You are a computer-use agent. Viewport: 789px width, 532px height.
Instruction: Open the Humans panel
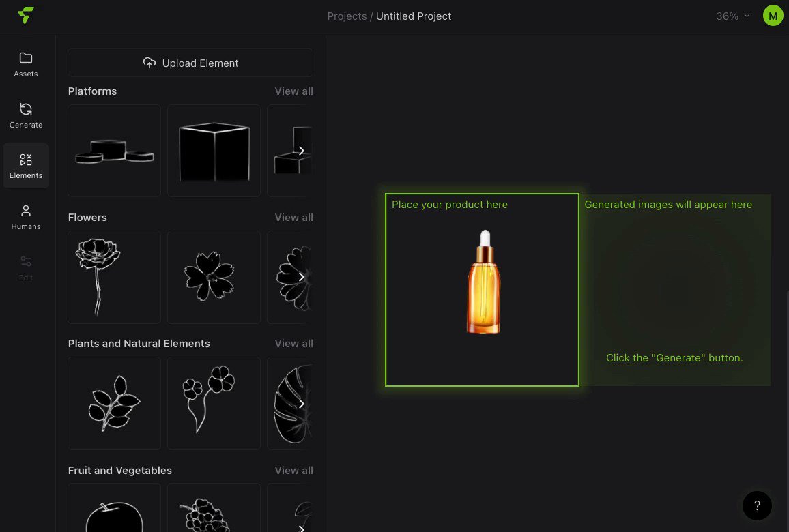(x=26, y=217)
